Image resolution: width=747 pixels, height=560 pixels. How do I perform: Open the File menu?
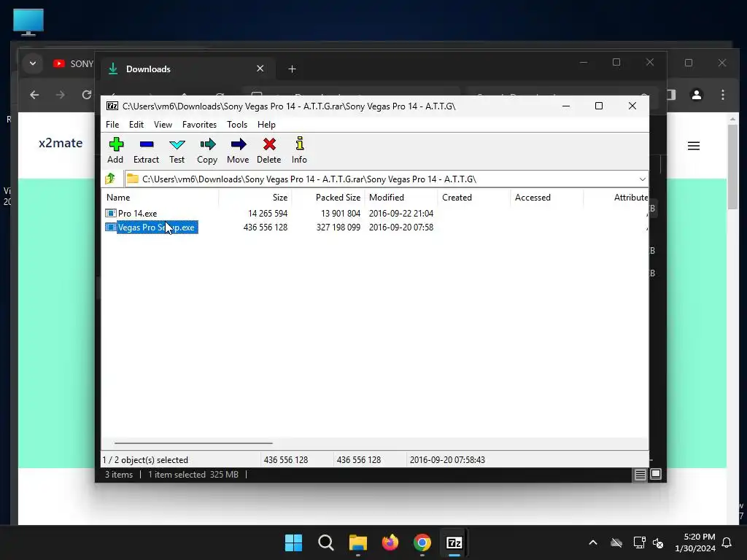112,124
